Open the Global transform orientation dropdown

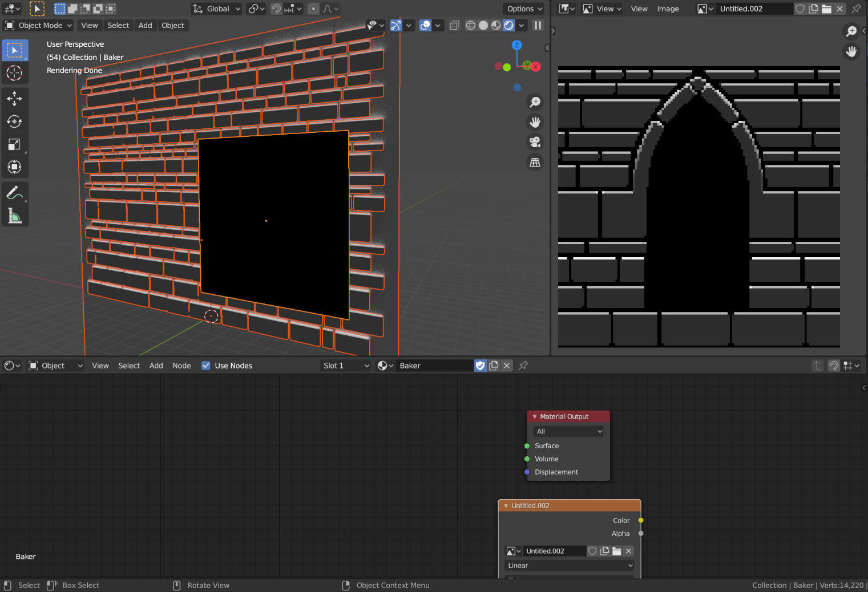coord(216,9)
